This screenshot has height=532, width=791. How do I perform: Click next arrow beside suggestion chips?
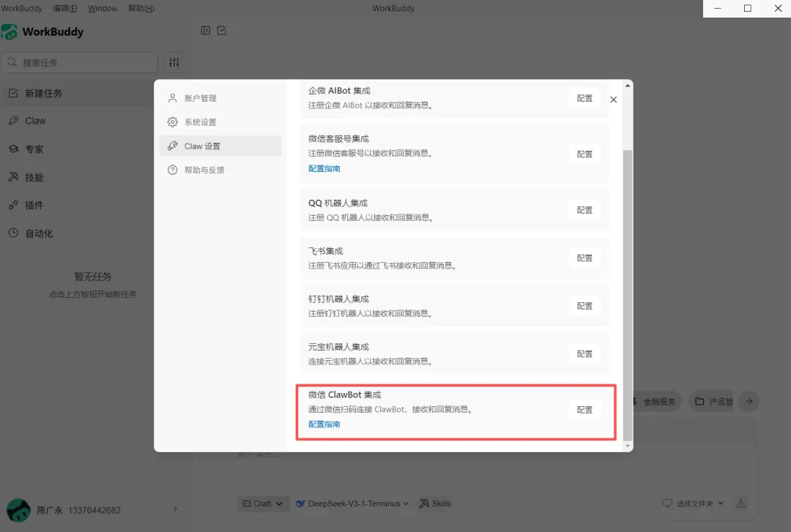click(x=749, y=402)
